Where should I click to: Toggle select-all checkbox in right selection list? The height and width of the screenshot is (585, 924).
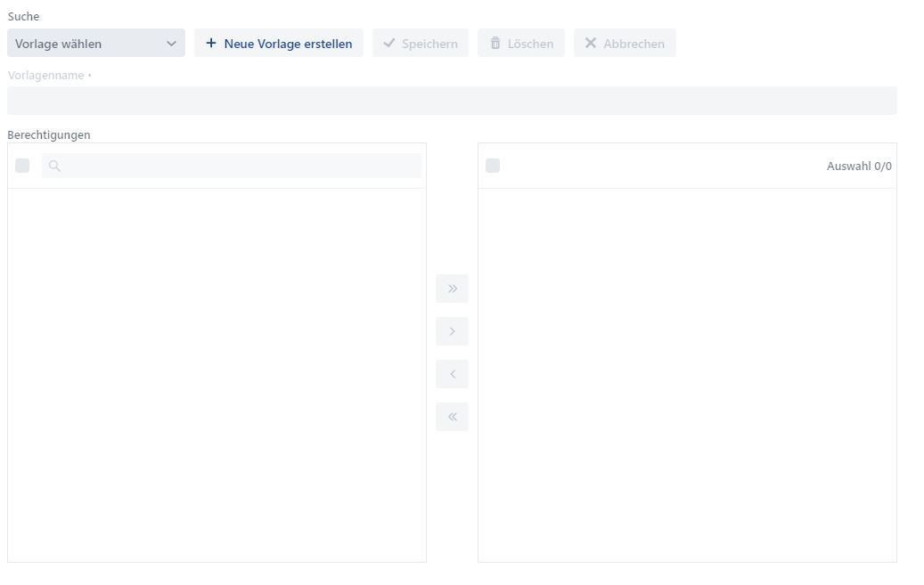[x=493, y=166]
